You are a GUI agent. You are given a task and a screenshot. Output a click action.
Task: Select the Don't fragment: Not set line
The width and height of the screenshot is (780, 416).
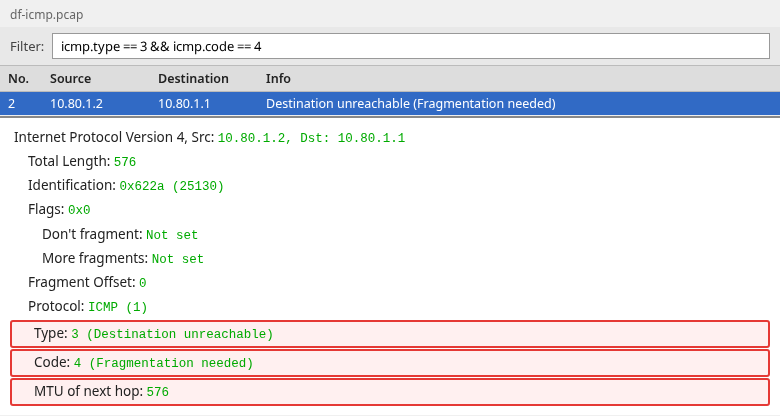point(120,234)
